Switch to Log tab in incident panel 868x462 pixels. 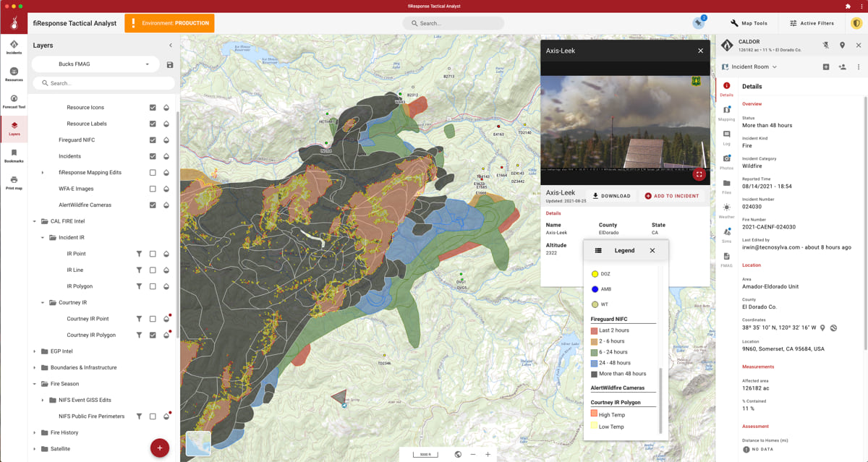click(x=726, y=137)
